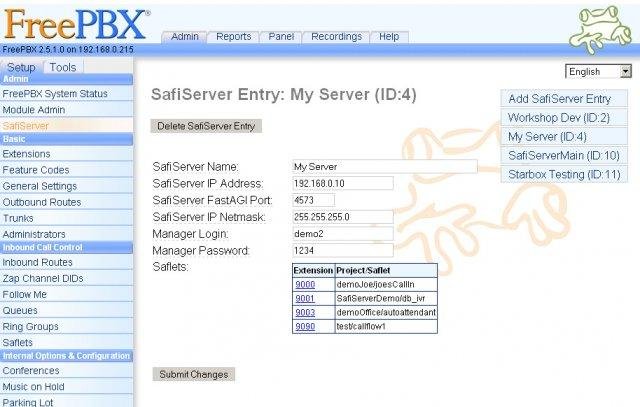Image resolution: width=640 pixels, height=407 pixels.
Task: Open General Settings
Action: pyautogui.click(x=67, y=186)
